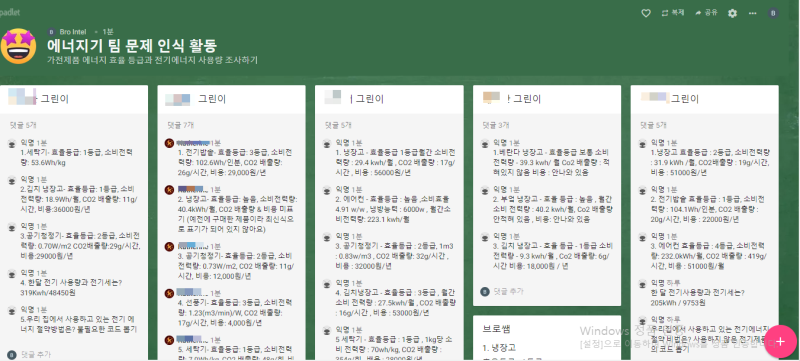Image resolution: width=800 pixels, height=361 pixels.
Task: Like the padlet with the heart icon
Action: click(x=646, y=13)
